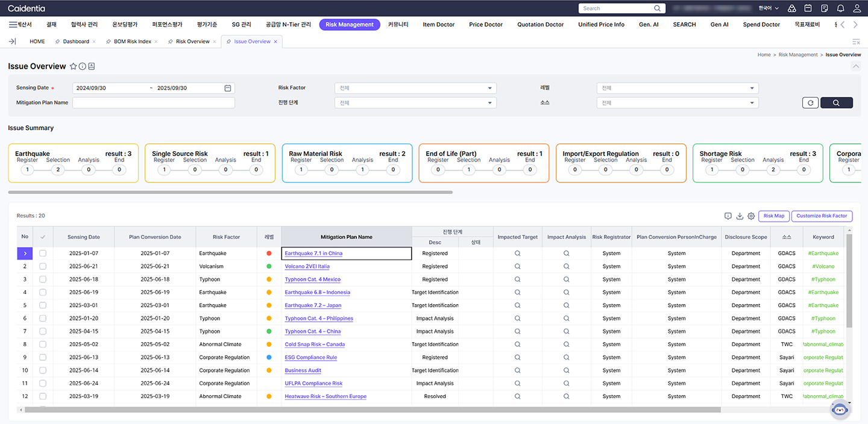The width and height of the screenshot is (868, 424).
Task: Expand the Risk Factor dropdown
Action: pyautogui.click(x=415, y=88)
